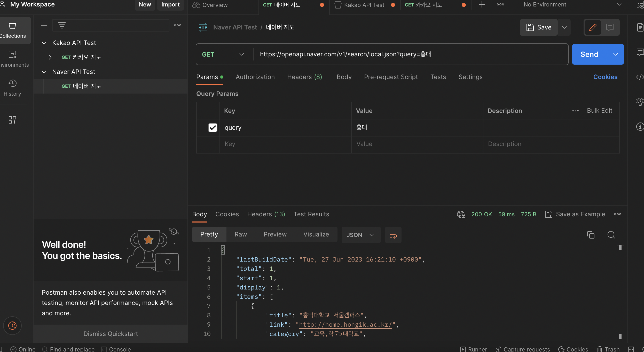This screenshot has height=352, width=644.
Task: Expand the 카카오 지도 request in sidebar
Action: 50,57
